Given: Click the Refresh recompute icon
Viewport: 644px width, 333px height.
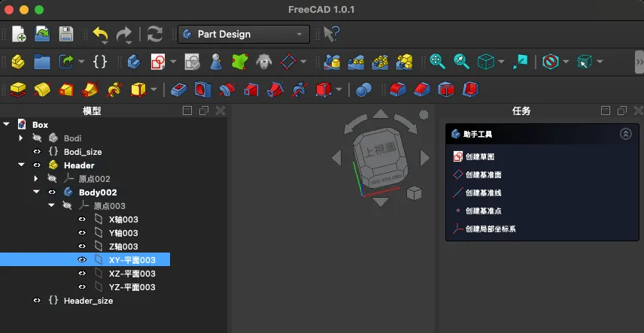Looking at the screenshot, I should (x=154, y=34).
